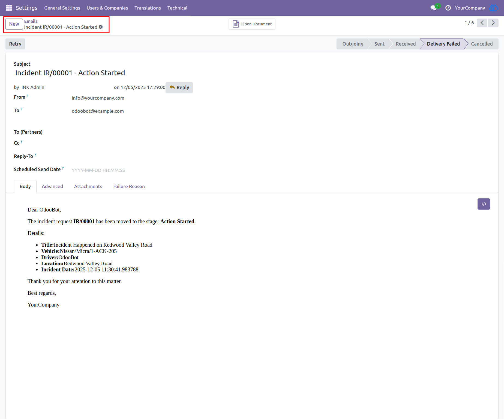Open the Users & Companies menu

click(x=107, y=8)
